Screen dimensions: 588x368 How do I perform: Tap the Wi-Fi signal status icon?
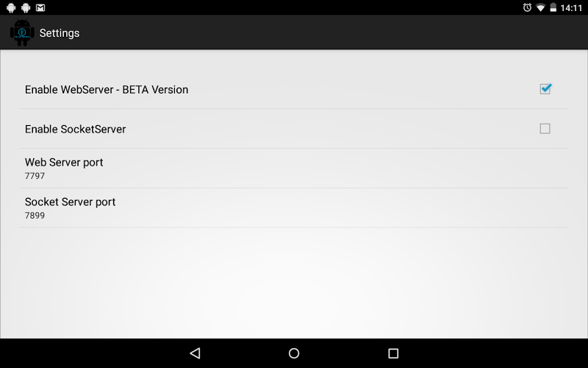tap(540, 7)
